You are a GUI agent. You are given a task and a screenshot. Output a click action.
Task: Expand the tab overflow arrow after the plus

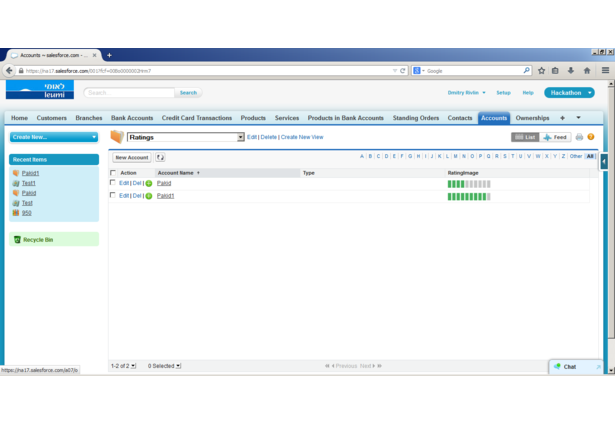click(x=578, y=118)
